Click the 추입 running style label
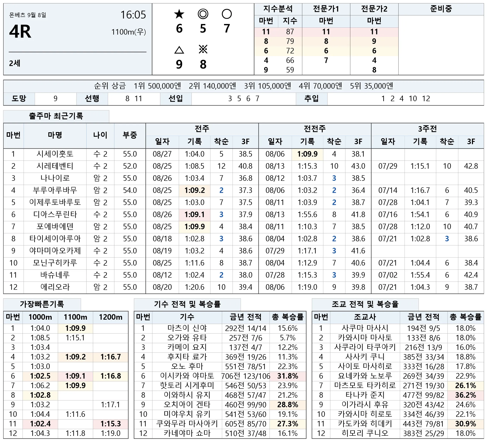Image resolution: width=487 pixels, height=448 pixels. (312, 99)
